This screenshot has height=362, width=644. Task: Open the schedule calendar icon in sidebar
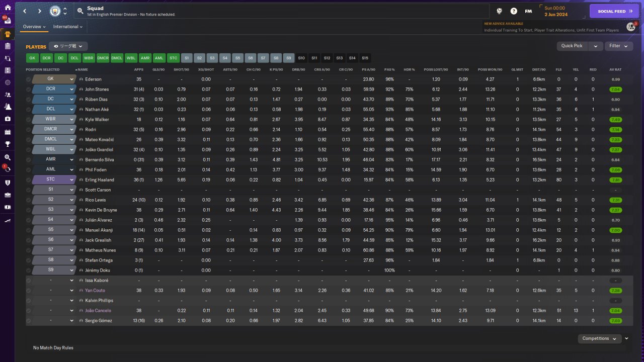click(x=7, y=132)
